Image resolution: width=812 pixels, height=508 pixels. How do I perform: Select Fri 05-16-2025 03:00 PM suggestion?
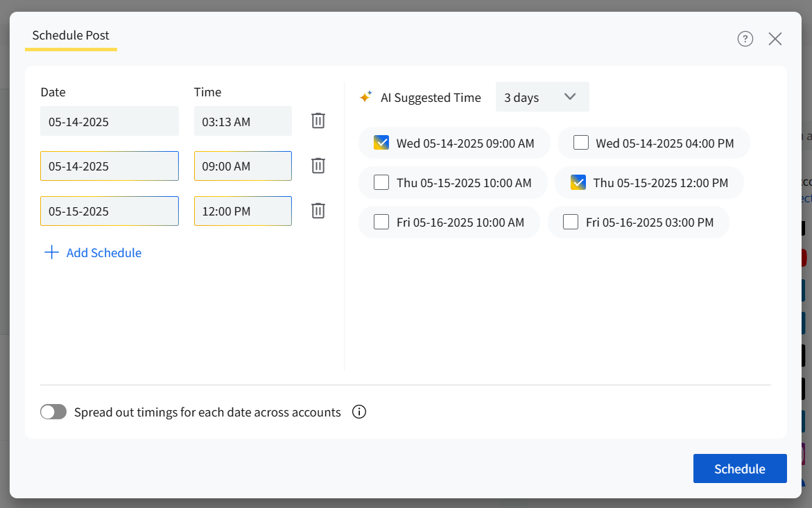571,222
